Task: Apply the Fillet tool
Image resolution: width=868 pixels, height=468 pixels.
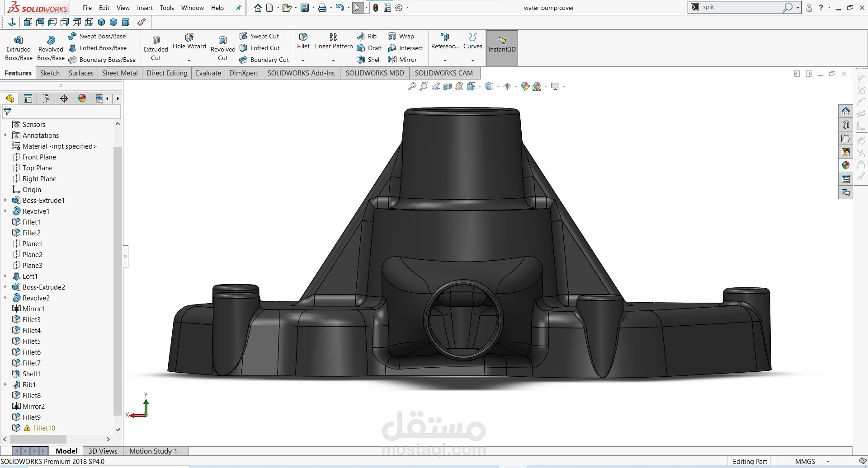Action: coord(303,41)
